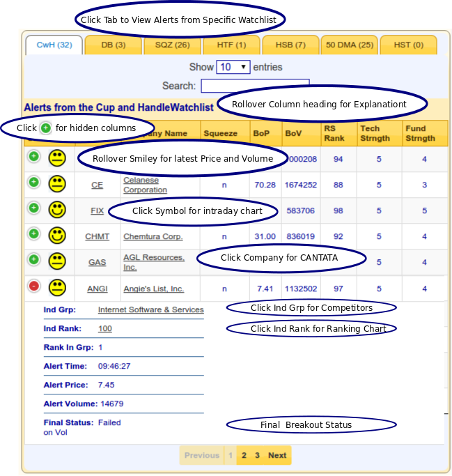
Task: Click into the Search field
Action: [255, 86]
